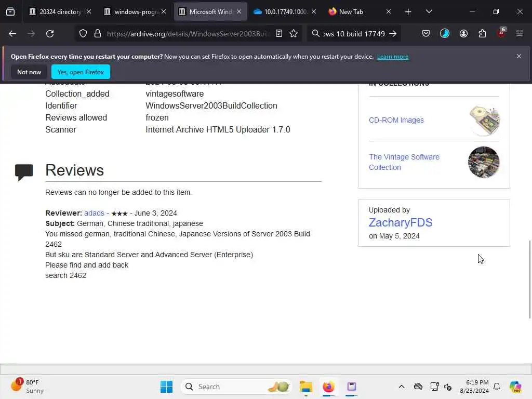
Task: Click the muted volume tray icon
Action: [x=448, y=387]
